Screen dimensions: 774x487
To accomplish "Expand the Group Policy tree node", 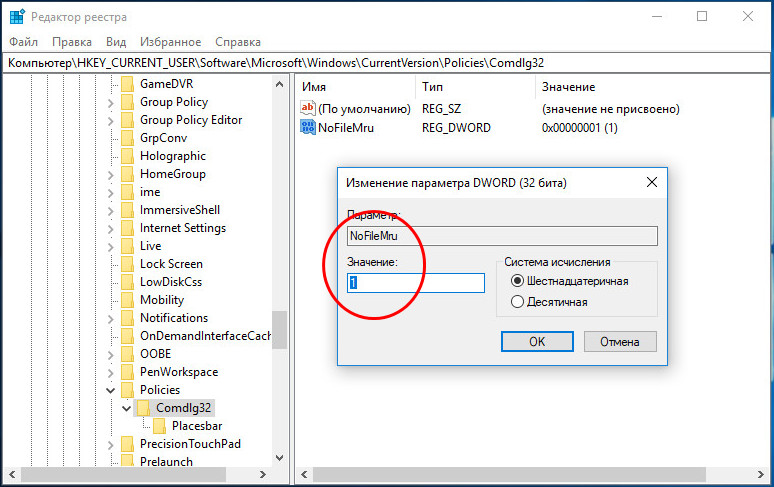I will [111, 103].
